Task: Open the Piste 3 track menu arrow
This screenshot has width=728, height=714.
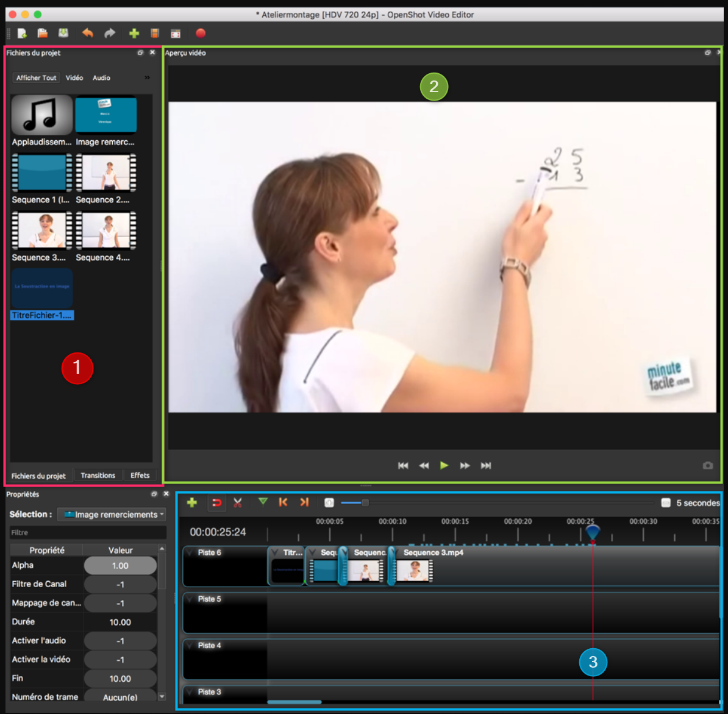Action: pos(190,691)
